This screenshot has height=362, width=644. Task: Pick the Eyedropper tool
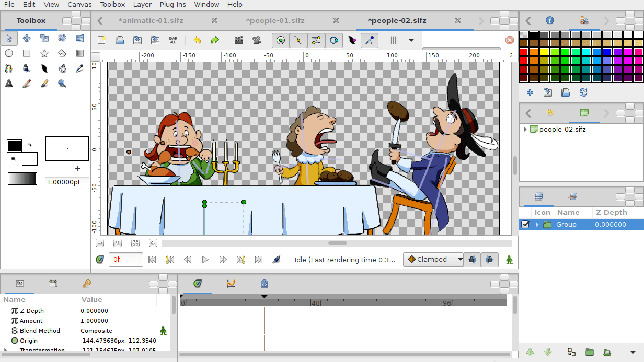[80, 68]
